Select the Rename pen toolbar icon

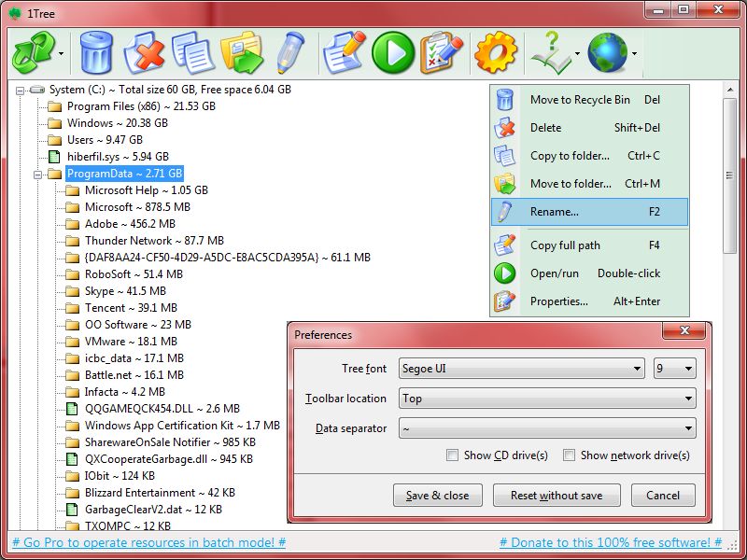pyautogui.click(x=289, y=51)
